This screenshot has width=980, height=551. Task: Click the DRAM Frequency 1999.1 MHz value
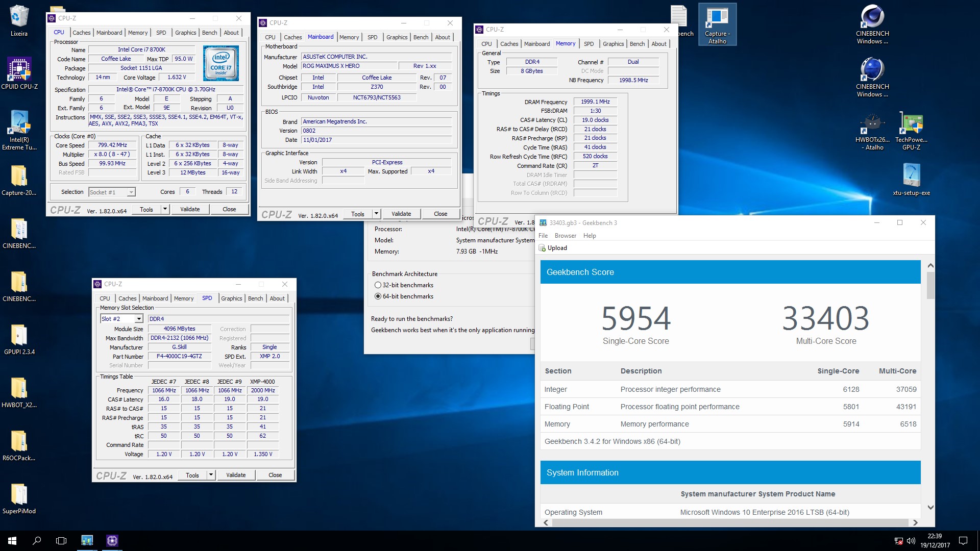pos(595,102)
